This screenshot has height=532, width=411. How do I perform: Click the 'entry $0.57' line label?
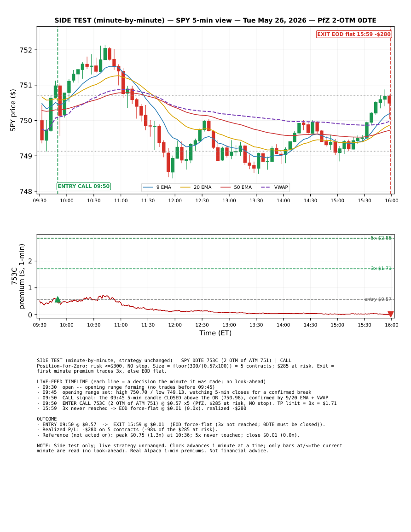point(378,299)
